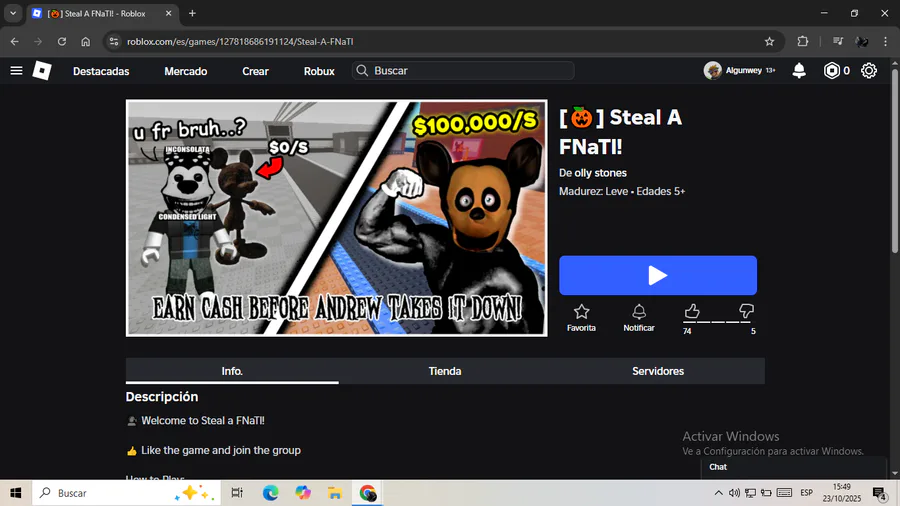The image size is (900, 506).
Task: Open network status in system tray
Action: [x=750, y=493]
